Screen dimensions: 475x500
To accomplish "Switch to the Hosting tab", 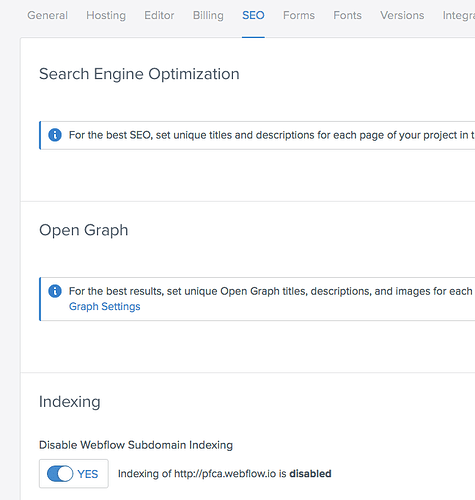I will click(106, 15).
